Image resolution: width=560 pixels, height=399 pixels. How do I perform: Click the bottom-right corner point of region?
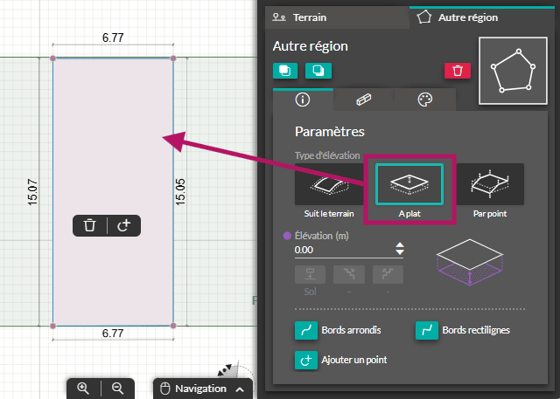[174, 326]
